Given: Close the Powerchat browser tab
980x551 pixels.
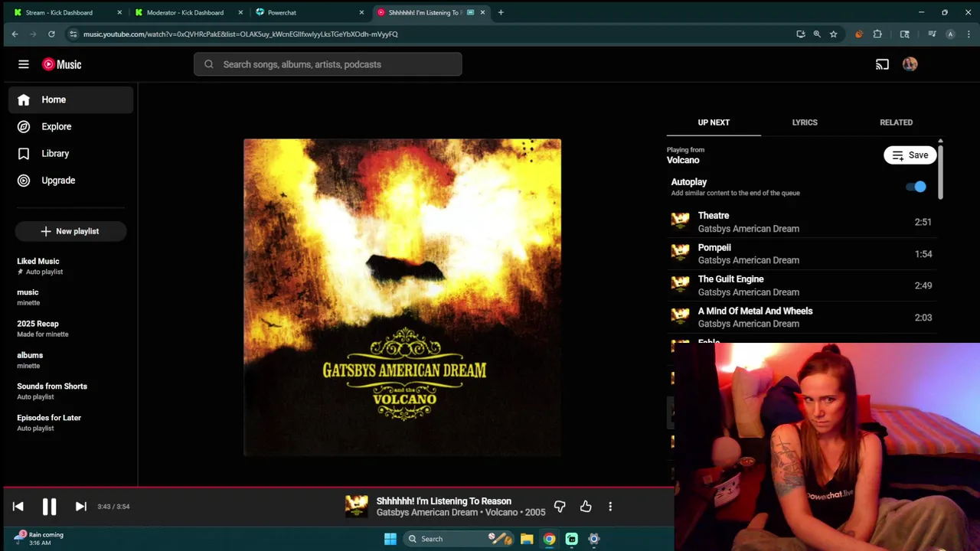Looking at the screenshot, I should tap(361, 12).
